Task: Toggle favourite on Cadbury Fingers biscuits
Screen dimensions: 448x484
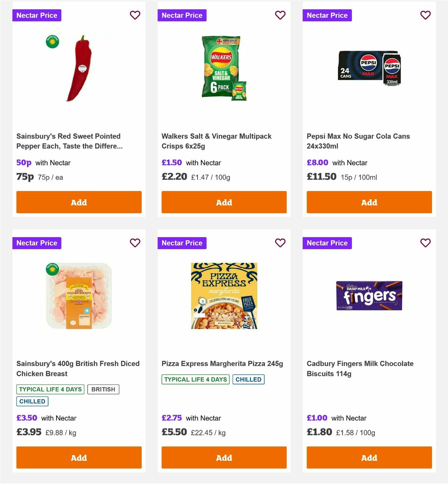Action: point(425,243)
